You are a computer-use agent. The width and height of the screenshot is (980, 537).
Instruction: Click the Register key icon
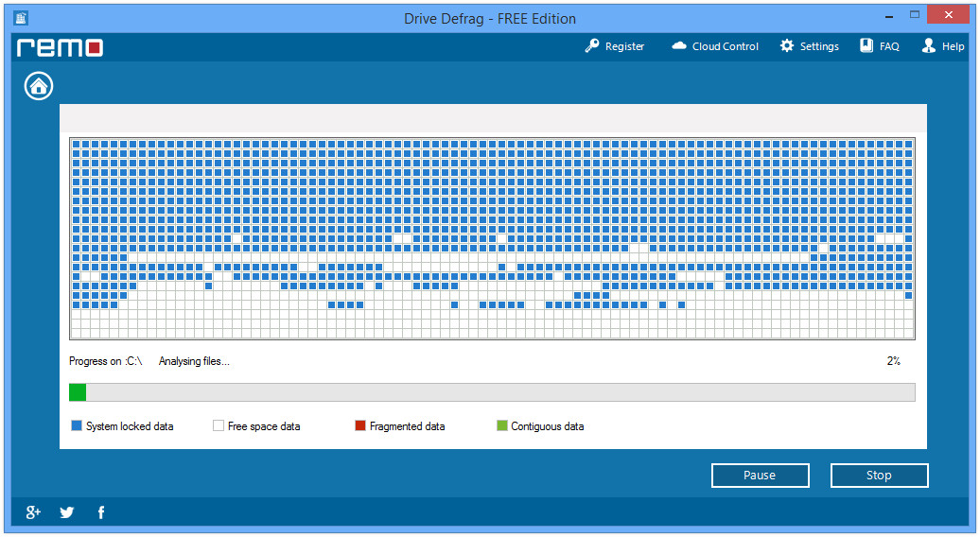(592, 46)
